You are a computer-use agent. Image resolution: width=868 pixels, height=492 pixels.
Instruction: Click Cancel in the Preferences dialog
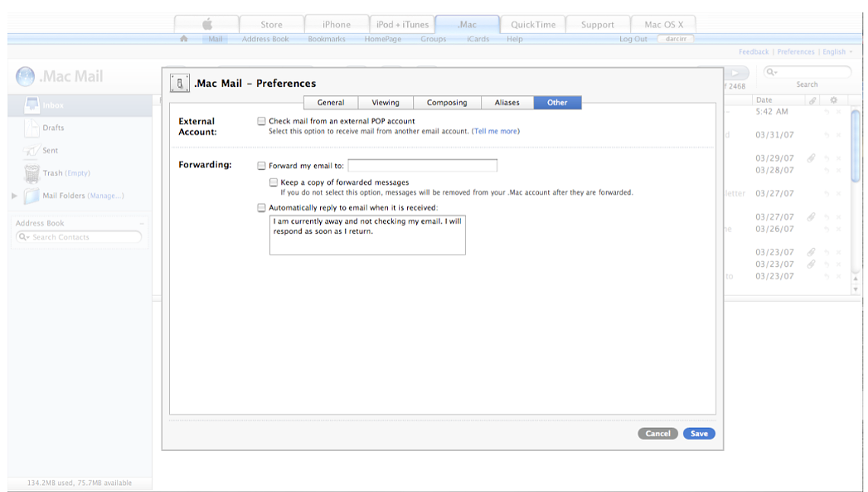[658, 434]
